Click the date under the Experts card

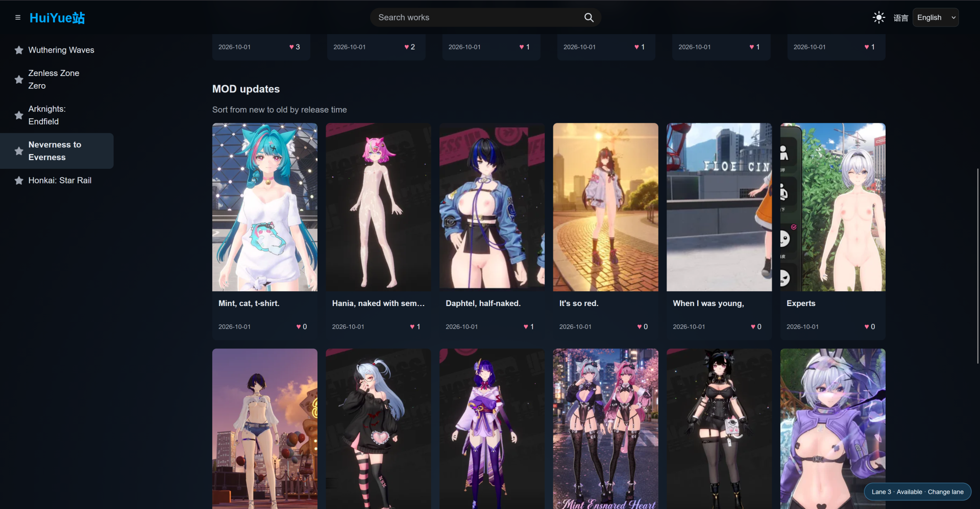(802, 327)
